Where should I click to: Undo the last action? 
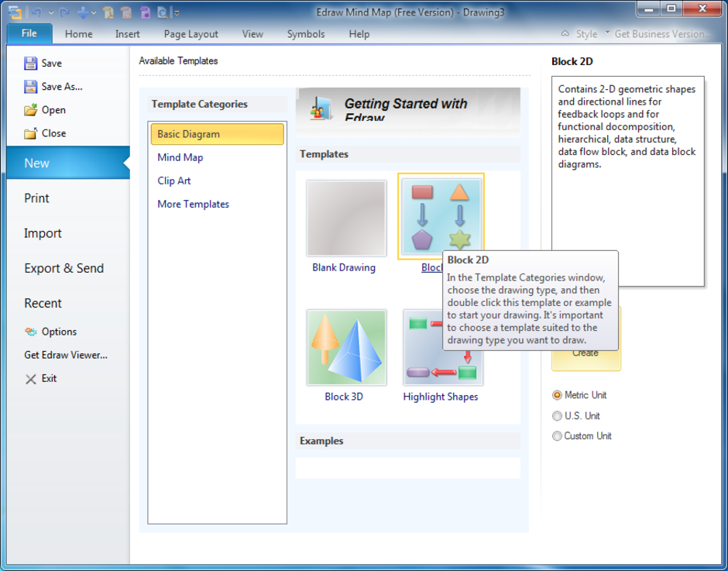coord(36,12)
